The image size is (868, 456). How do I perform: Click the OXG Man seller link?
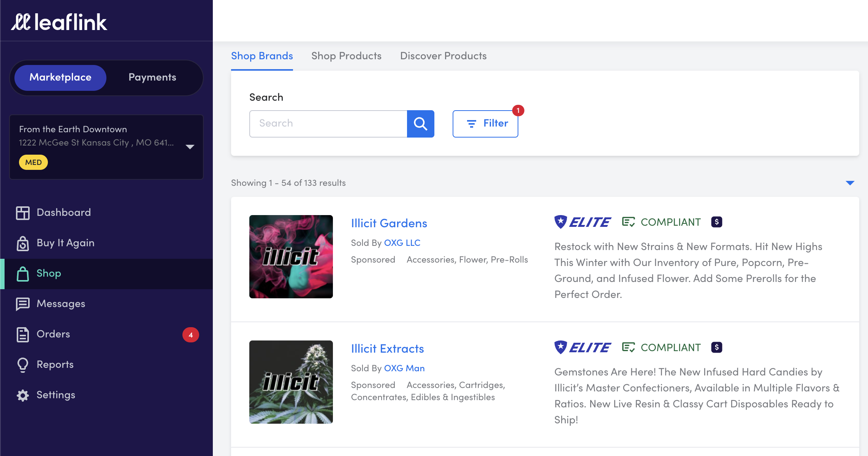click(404, 367)
